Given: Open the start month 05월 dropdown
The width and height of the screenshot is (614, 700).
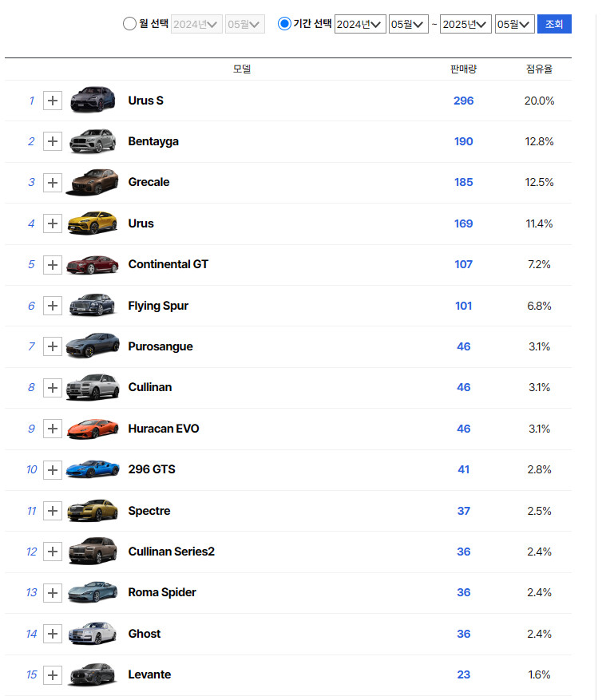Looking at the screenshot, I should click(x=408, y=24).
